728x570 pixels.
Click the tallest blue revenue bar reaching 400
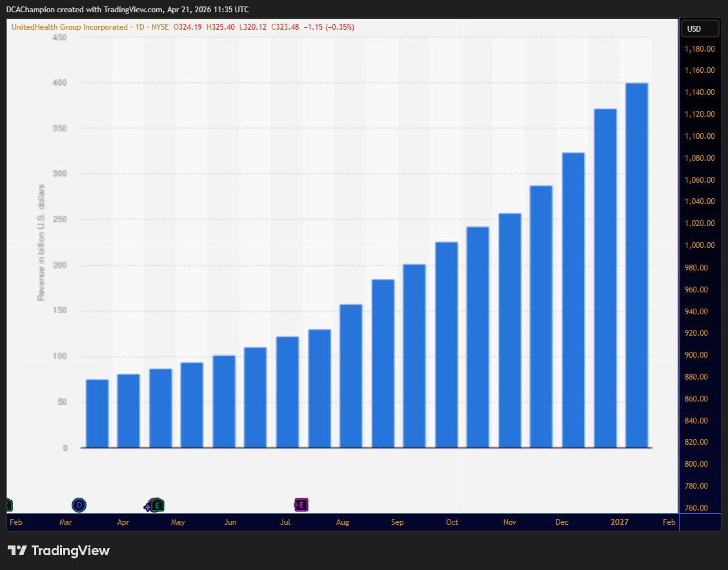pos(636,265)
